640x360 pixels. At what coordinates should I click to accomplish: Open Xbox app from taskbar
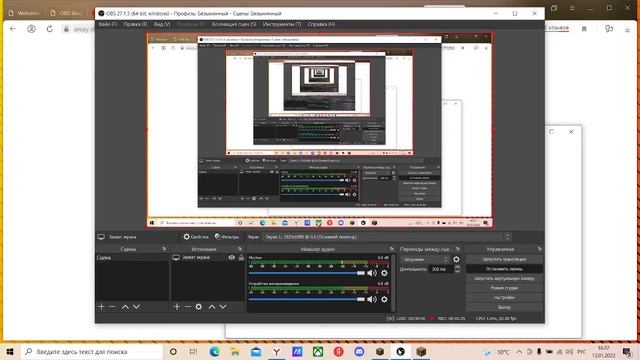[x=318, y=351]
